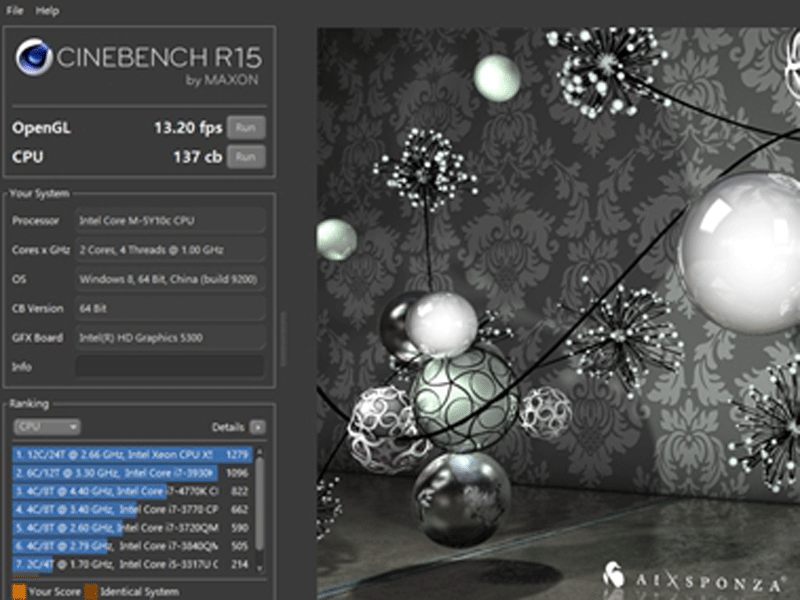Select ranking row 3 Core i7-4770K 822

(x=133, y=491)
